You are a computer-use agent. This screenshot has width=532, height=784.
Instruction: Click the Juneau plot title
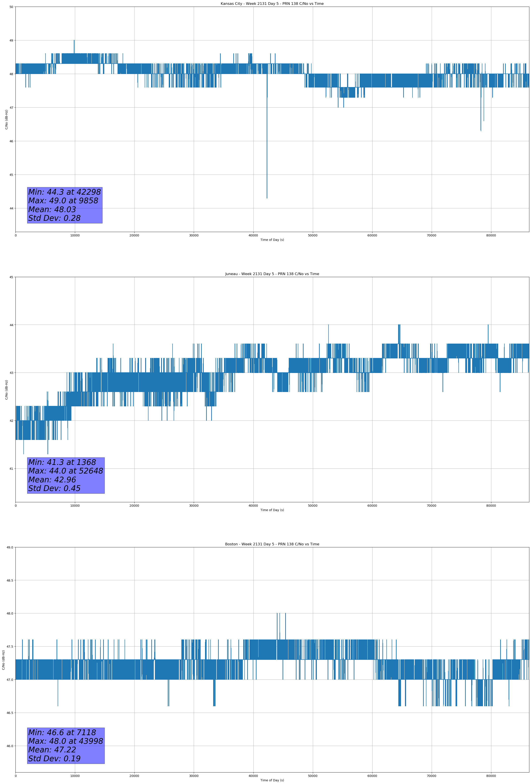(272, 274)
